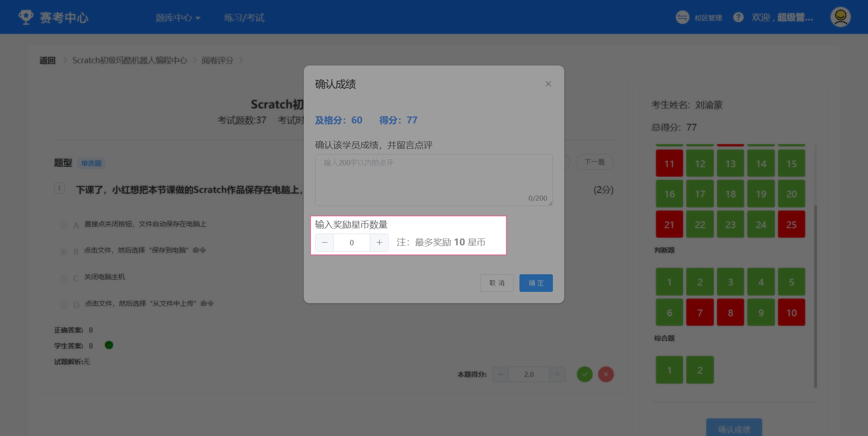Jump to question tile 23
868x436 pixels.
coord(731,225)
